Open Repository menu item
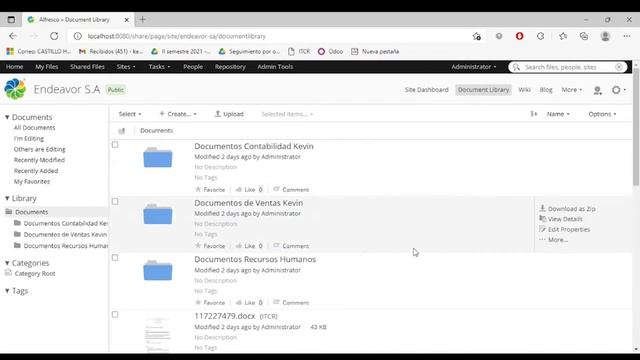 tap(230, 67)
